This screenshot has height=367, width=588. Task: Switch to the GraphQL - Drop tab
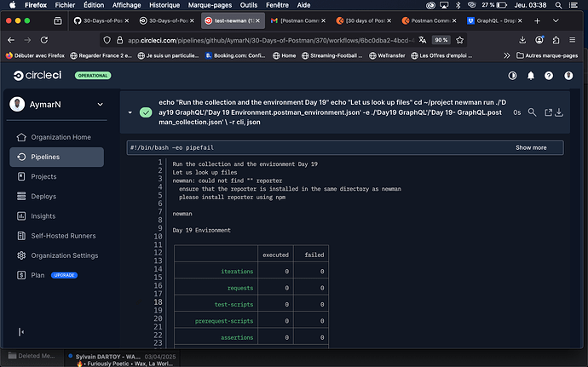tap(494, 20)
